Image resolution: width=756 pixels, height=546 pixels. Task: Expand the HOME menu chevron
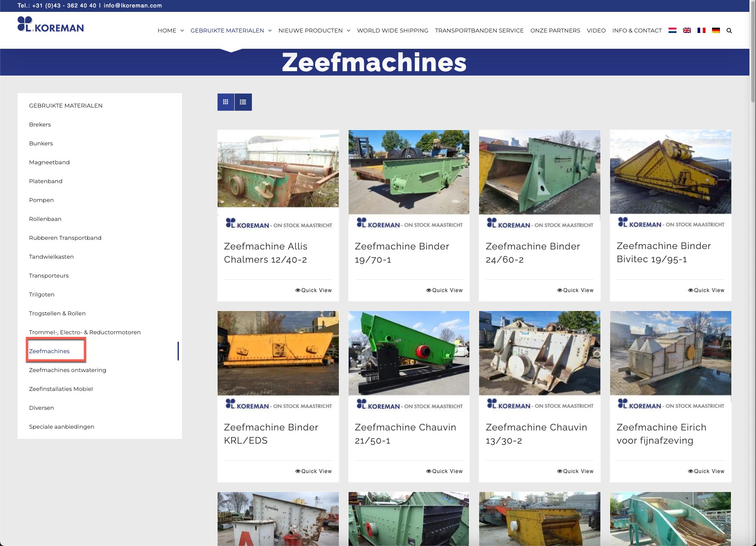pos(182,31)
